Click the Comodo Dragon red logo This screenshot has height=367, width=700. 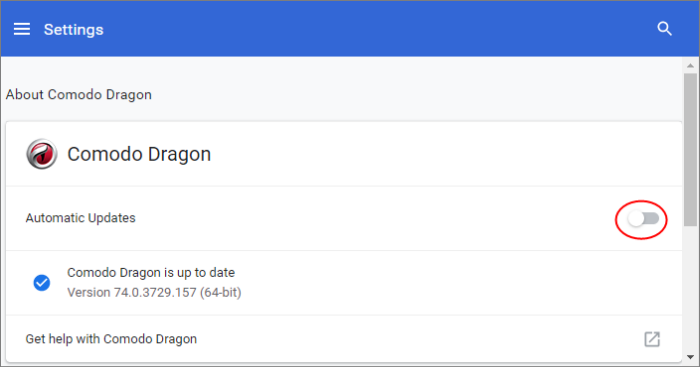tap(42, 154)
